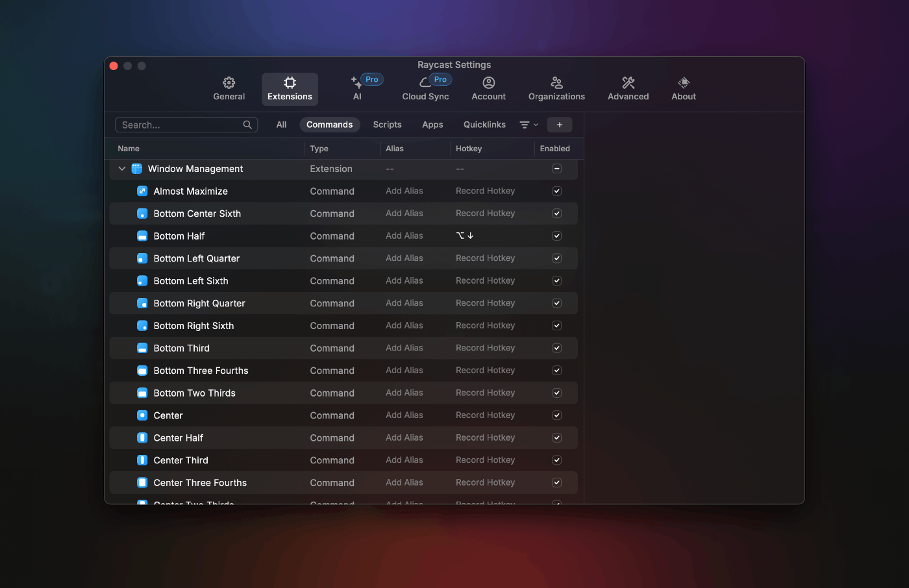Select the Commands filter
Screen dimensions: 909x588
(329, 125)
